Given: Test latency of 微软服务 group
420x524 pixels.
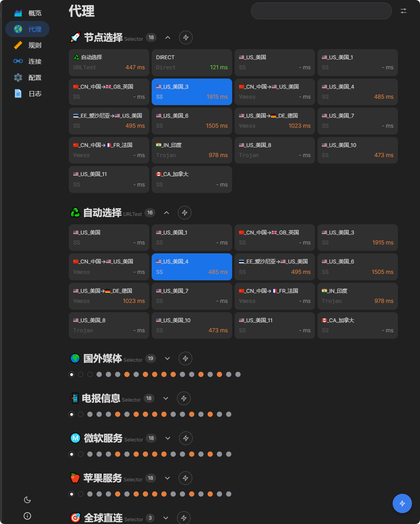Looking at the screenshot, I should click(185, 438).
